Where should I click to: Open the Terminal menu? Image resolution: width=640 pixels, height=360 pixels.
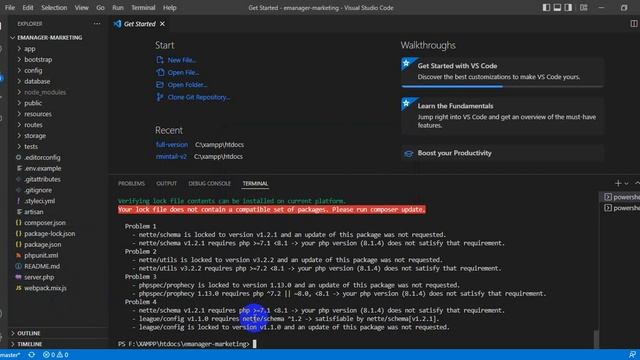(x=143, y=8)
